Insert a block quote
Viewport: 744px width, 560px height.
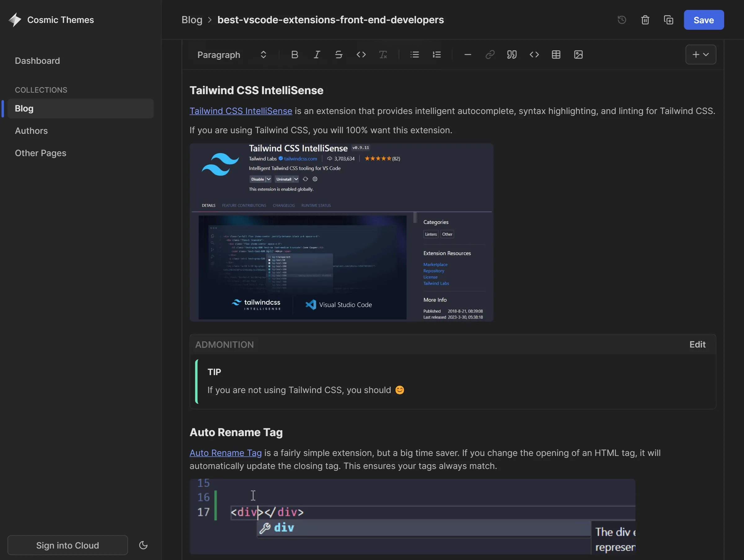(512, 55)
